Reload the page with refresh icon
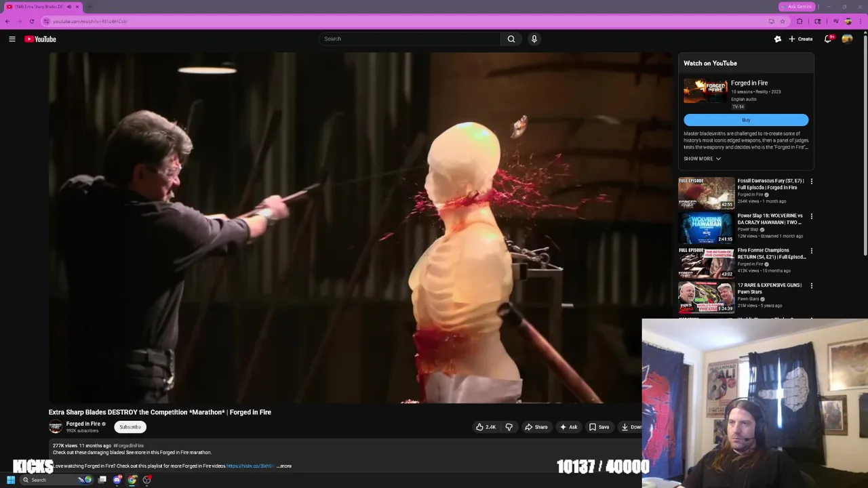Image resolution: width=868 pixels, height=488 pixels. coord(32,21)
